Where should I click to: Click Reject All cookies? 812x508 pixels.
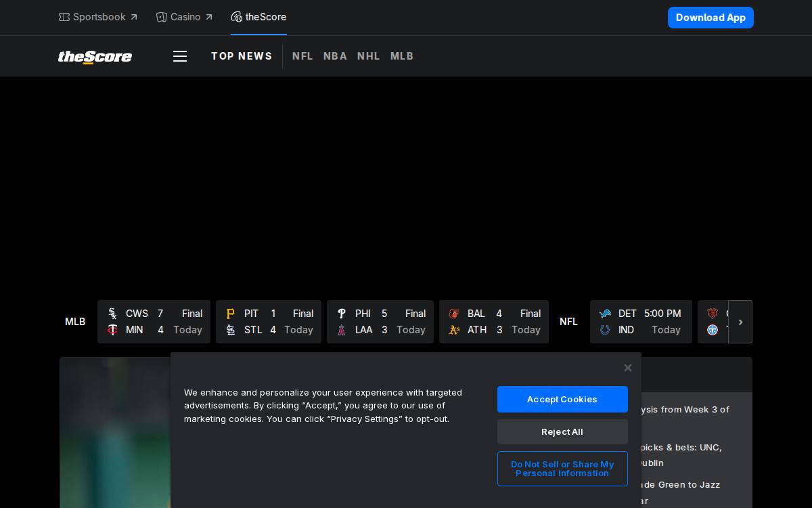(562, 432)
